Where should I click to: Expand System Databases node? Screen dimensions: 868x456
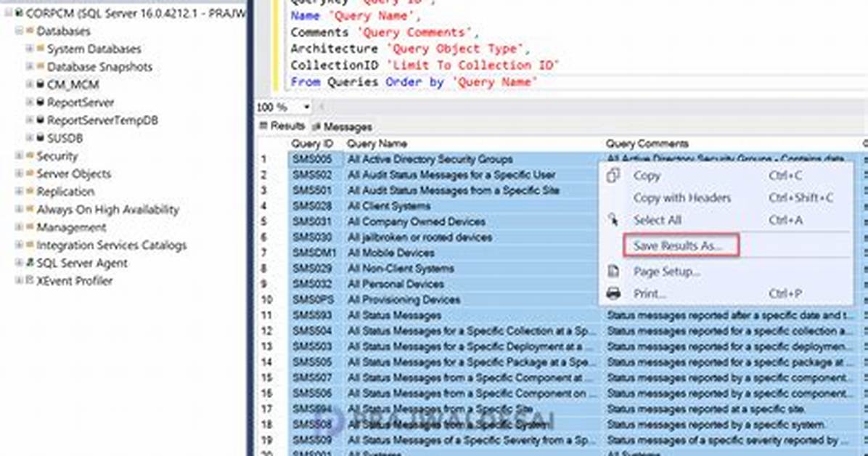click(x=29, y=49)
